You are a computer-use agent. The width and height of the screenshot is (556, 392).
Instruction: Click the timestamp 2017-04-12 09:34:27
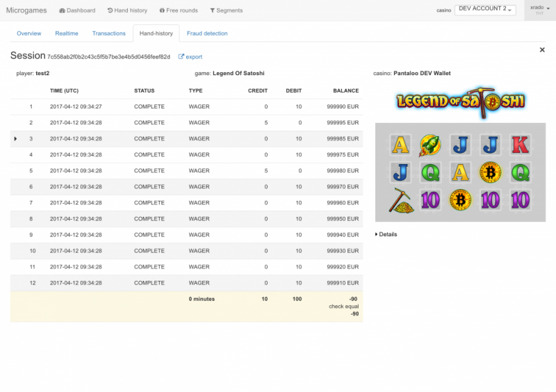pos(76,106)
